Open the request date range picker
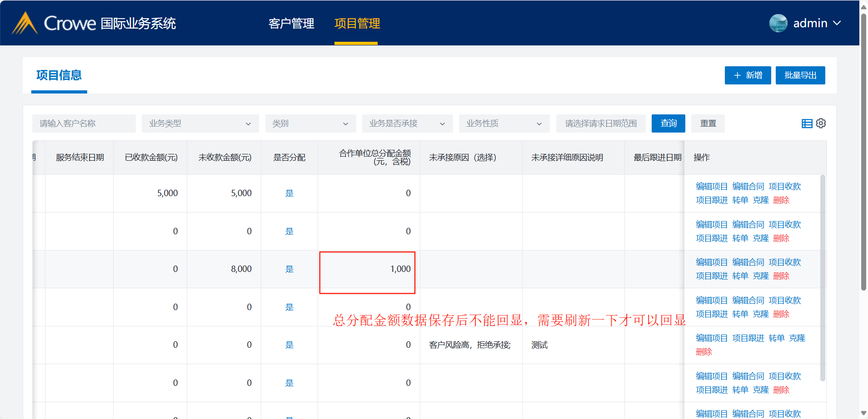The height and width of the screenshot is (419, 868). [600, 123]
